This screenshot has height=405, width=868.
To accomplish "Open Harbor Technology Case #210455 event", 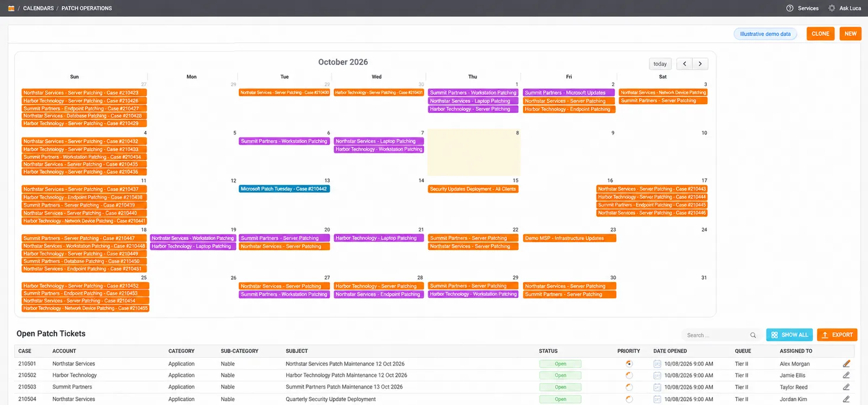I will point(85,308).
